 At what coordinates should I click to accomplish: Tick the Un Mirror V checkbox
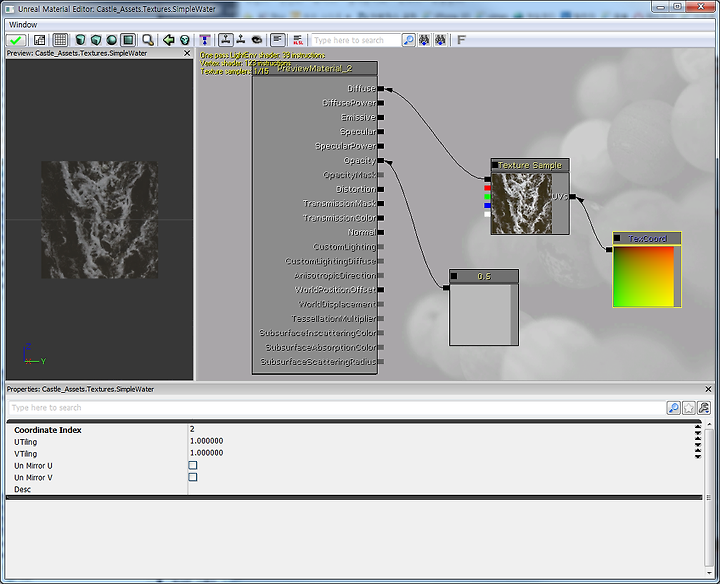coord(193,477)
